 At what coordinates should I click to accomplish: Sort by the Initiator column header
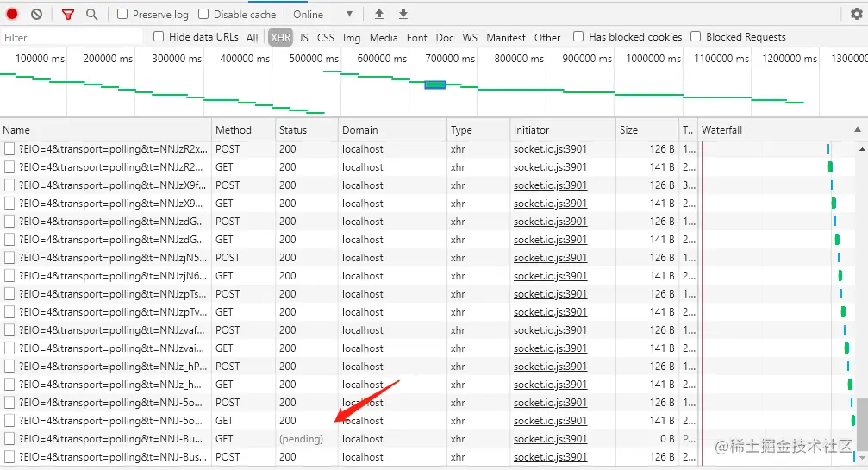click(x=562, y=130)
